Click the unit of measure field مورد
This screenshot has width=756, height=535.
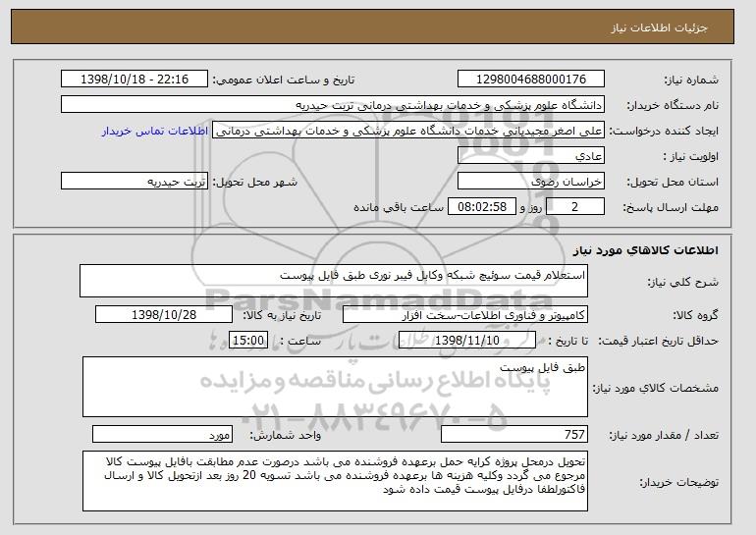click(162, 434)
